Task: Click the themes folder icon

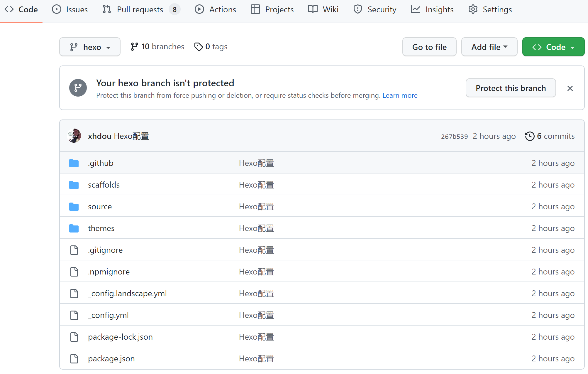Action: click(74, 228)
